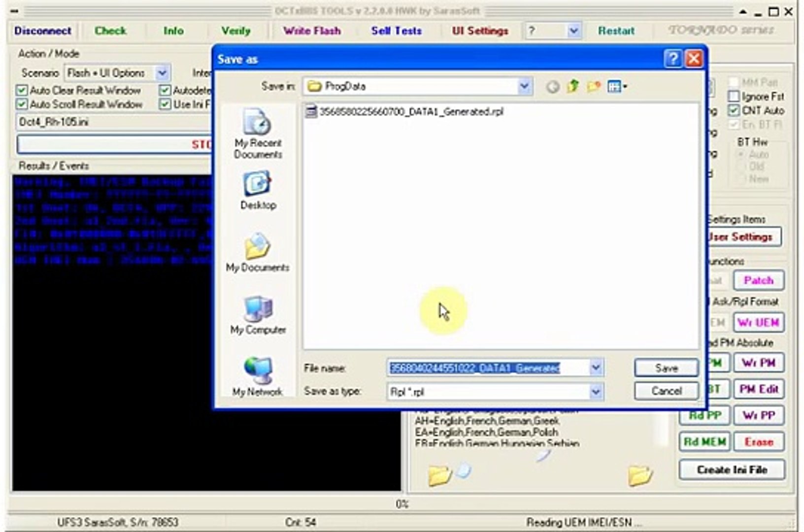Select EA=English,French,German,Polish language row
The image size is (804, 532).
pyautogui.click(x=486, y=432)
